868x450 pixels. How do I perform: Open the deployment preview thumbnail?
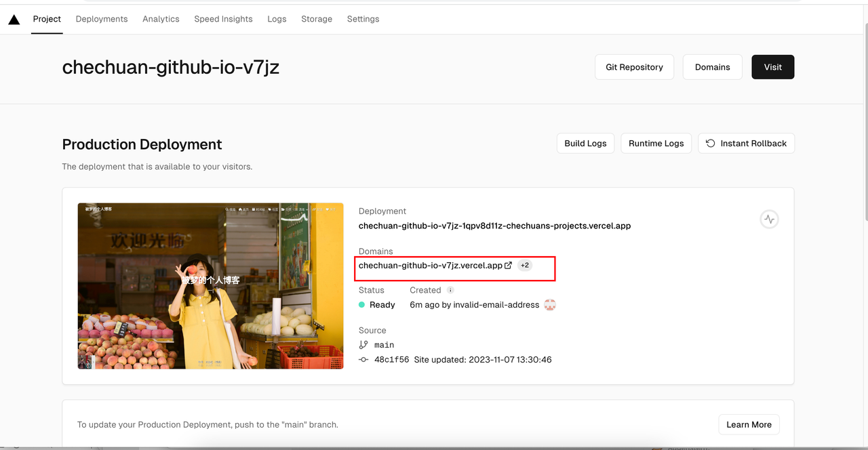click(x=211, y=286)
